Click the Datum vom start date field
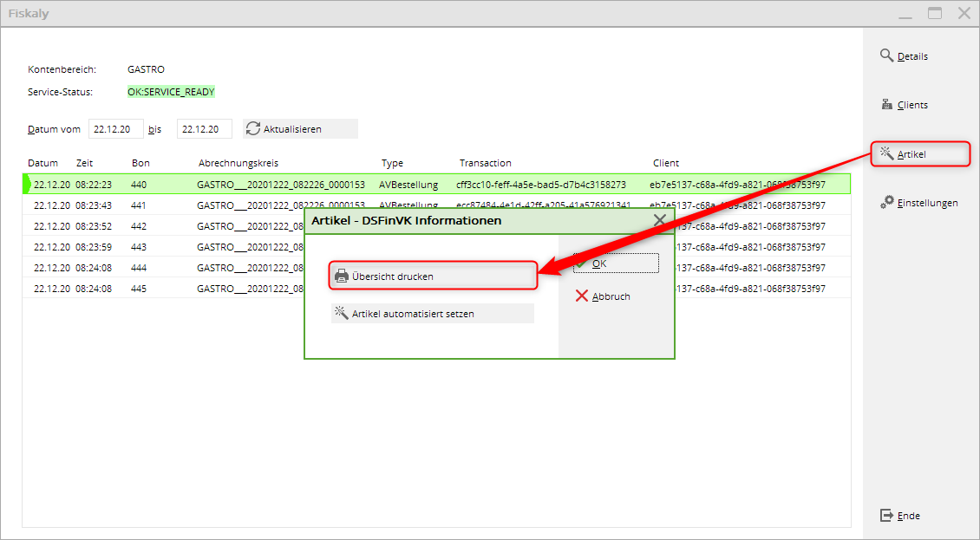Screen dimensions: 980x540 click(115, 129)
